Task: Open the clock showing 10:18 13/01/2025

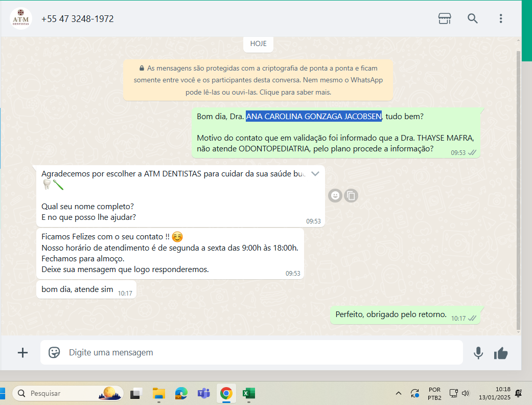Action: [x=494, y=393]
